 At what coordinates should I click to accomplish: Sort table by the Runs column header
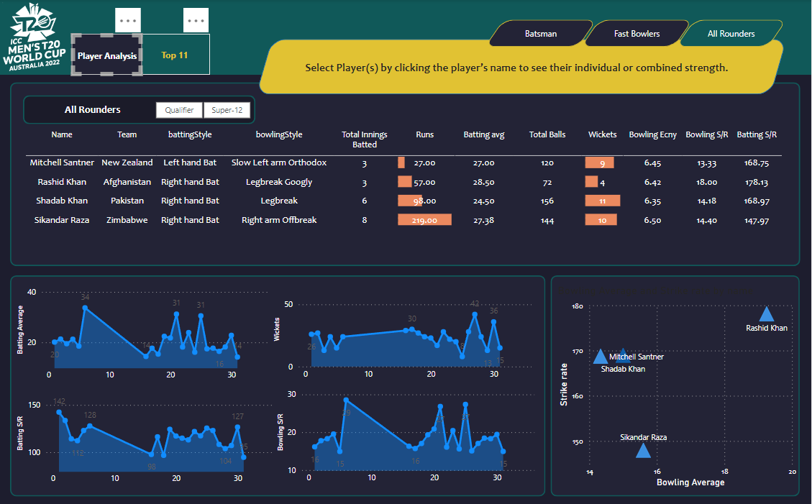[424, 134]
